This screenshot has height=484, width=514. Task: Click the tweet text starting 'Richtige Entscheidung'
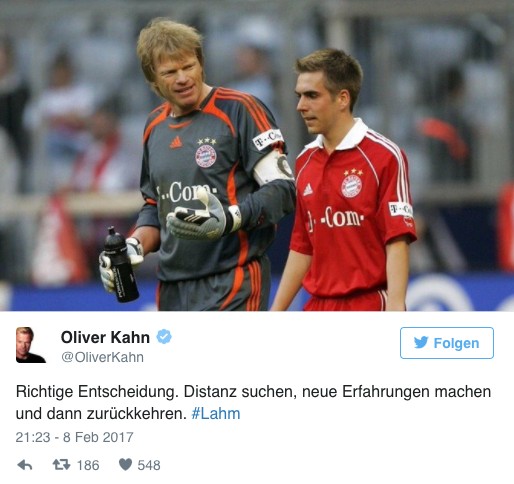253,402
